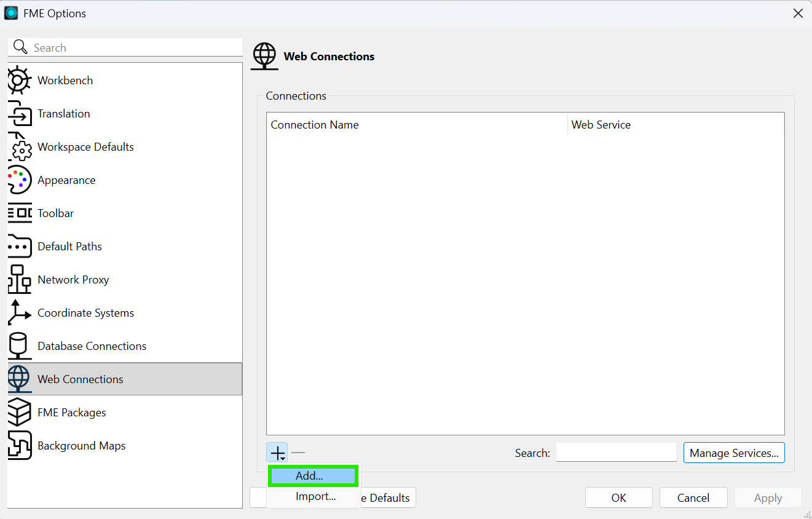Focus the options Search field at top
The image size is (812, 519).
pyautogui.click(x=125, y=47)
